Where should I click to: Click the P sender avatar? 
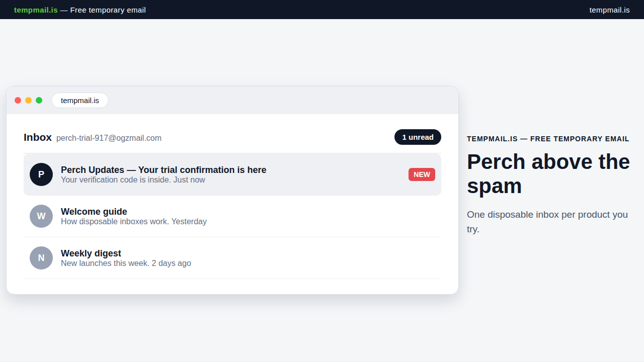(x=41, y=174)
